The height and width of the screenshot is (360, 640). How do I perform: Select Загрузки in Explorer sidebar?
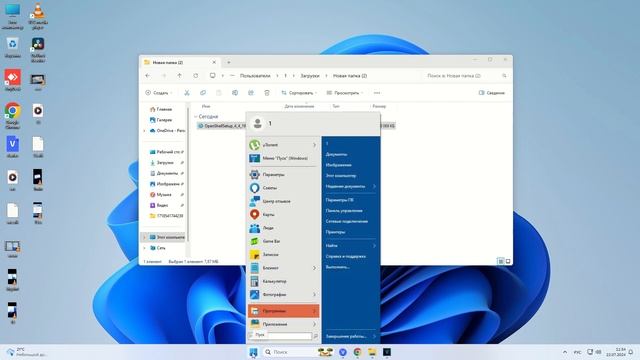pos(165,162)
